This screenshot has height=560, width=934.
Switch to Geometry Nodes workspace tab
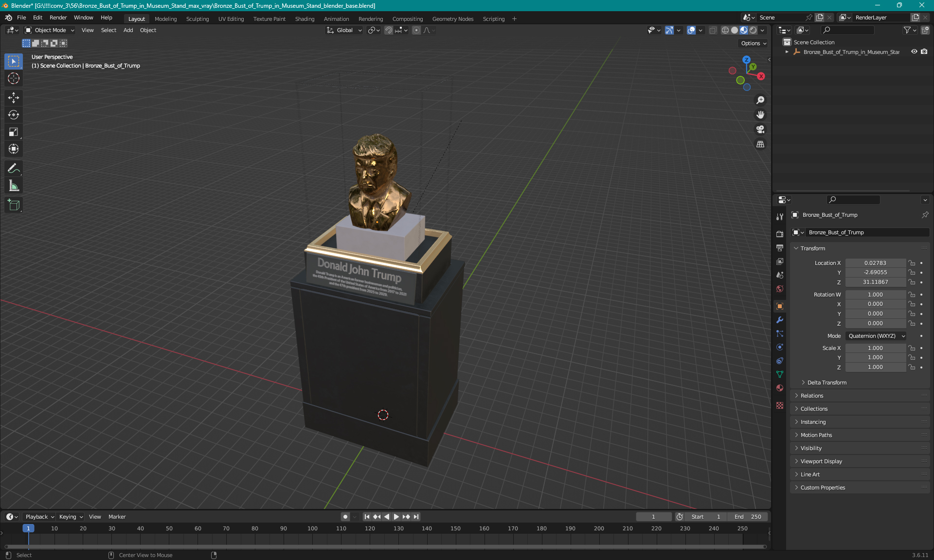(x=453, y=19)
